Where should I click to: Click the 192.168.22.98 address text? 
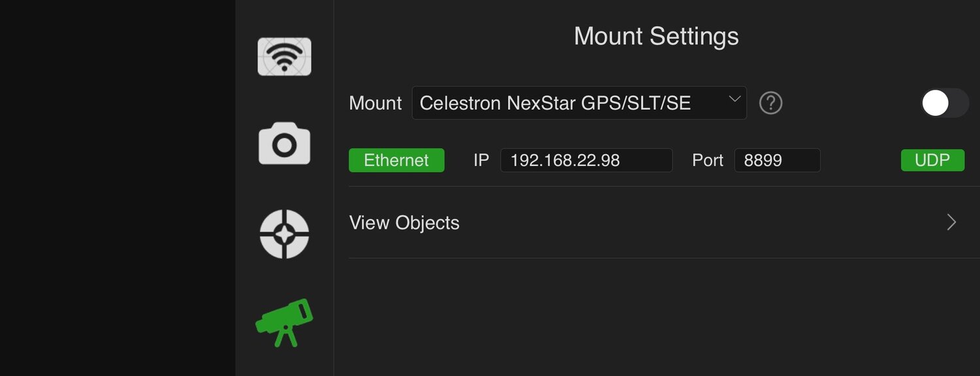pyautogui.click(x=565, y=160)
